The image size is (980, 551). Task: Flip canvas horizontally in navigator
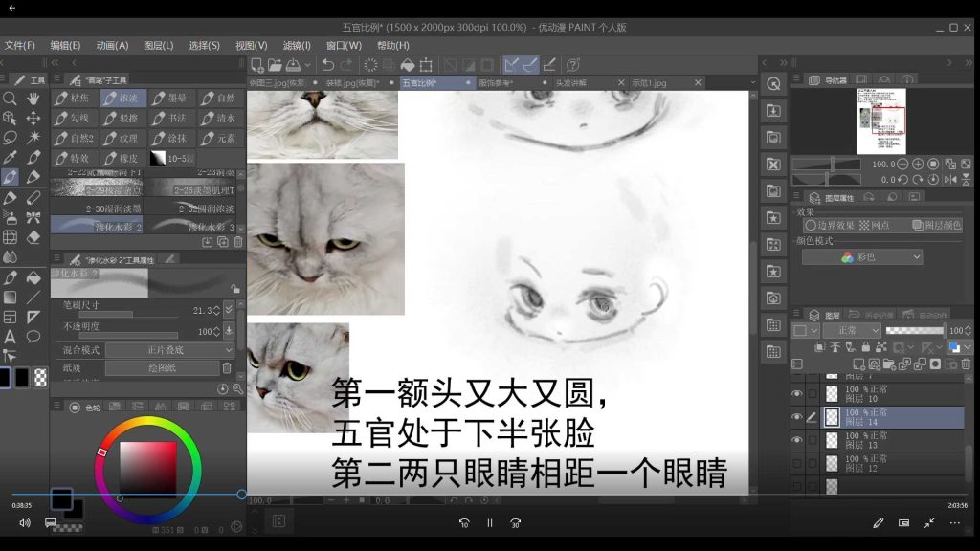pyautogui.click(x=950, y=179)
